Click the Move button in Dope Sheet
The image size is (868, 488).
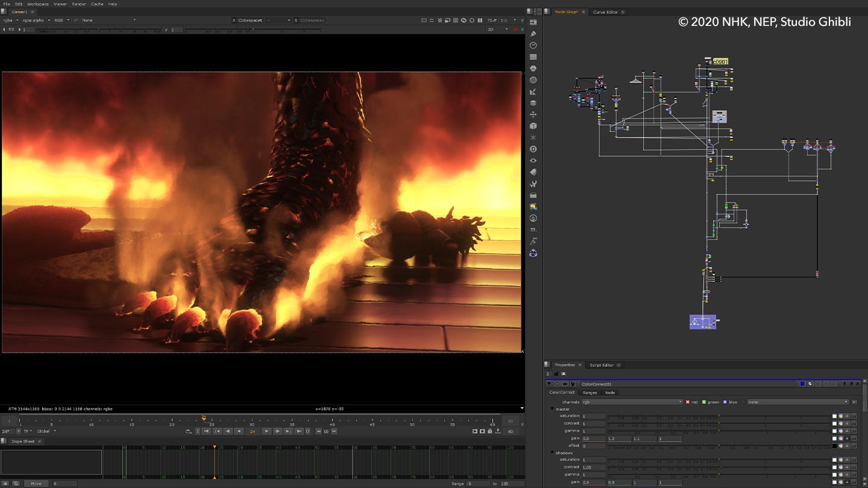point(36,483)
